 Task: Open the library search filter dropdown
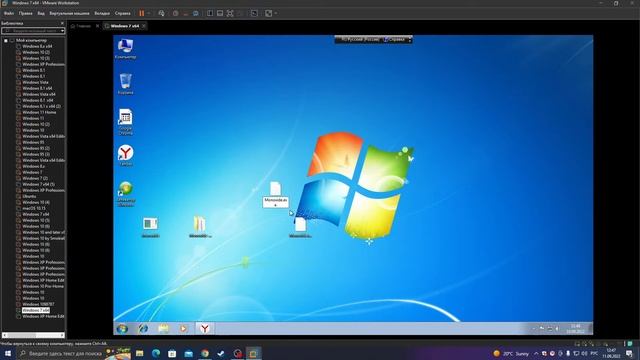(62, 31)
